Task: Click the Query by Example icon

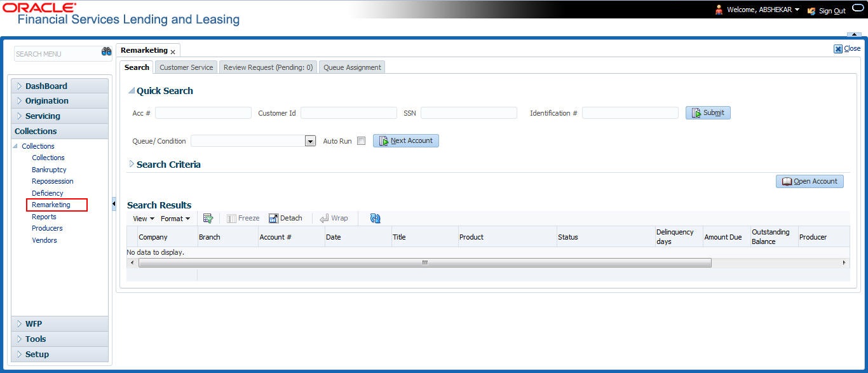Action: click(208, 218)
